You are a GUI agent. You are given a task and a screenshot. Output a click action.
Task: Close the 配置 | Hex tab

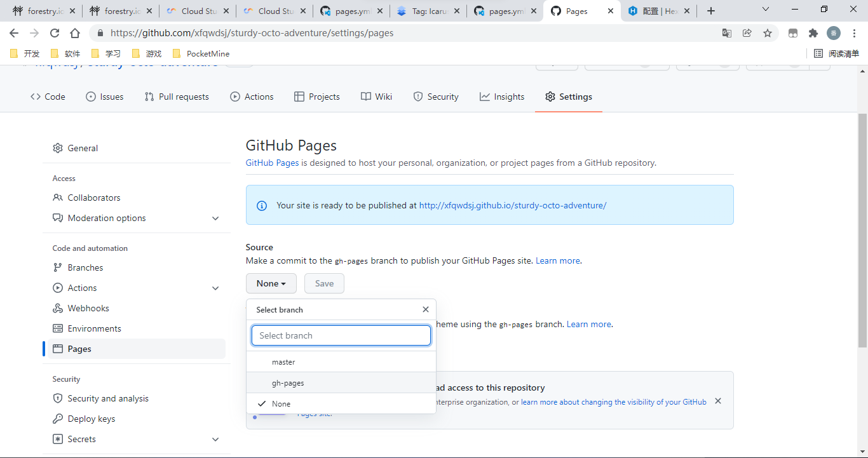coord(688,11)
